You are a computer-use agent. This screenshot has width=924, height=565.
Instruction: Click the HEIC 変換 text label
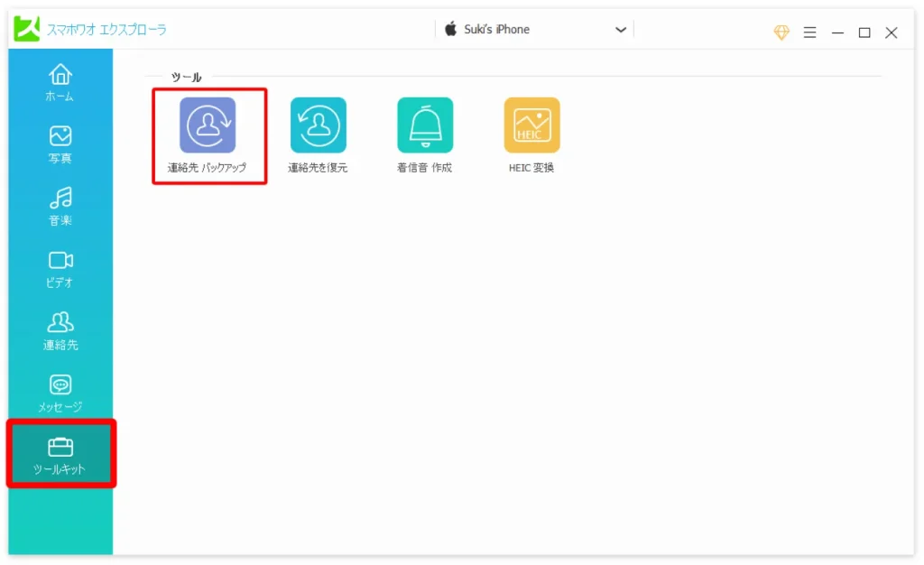(x=531, y=168)
